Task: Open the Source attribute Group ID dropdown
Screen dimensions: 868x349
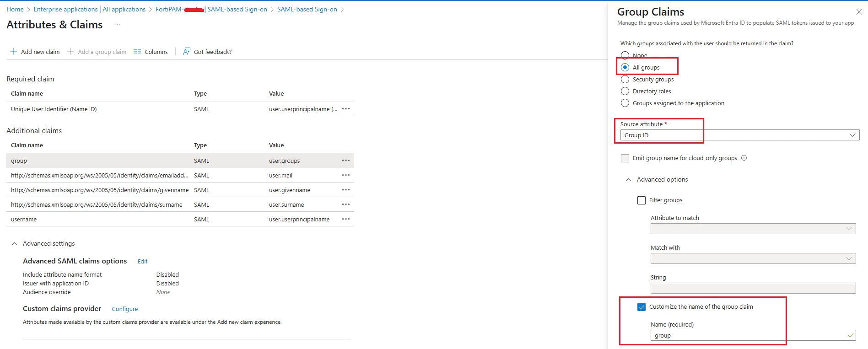Action: (x=740, y=135)
